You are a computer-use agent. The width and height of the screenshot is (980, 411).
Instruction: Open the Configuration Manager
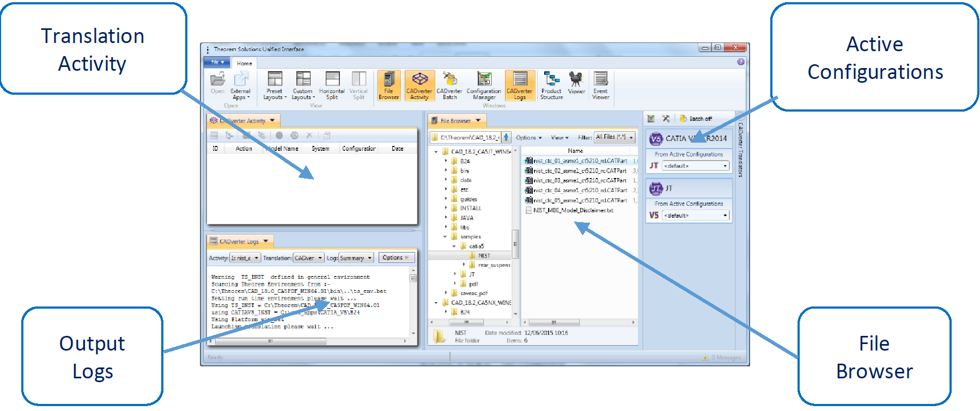coord(484,85)
